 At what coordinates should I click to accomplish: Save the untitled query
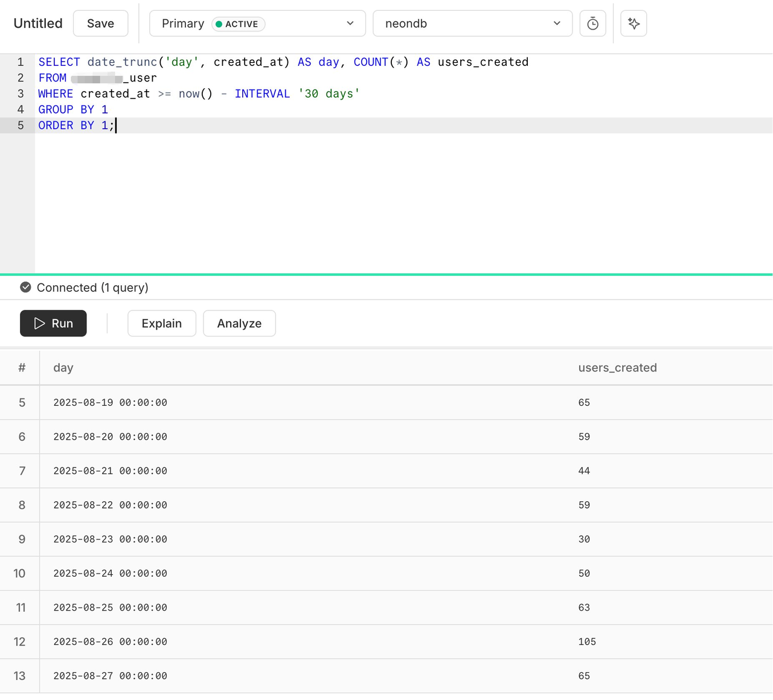coord(100,24)
